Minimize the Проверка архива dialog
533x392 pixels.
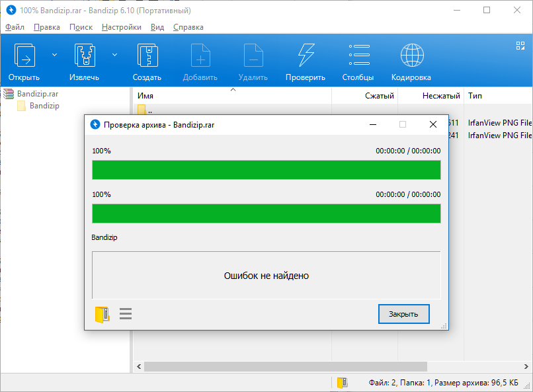(x=373, y=125)
